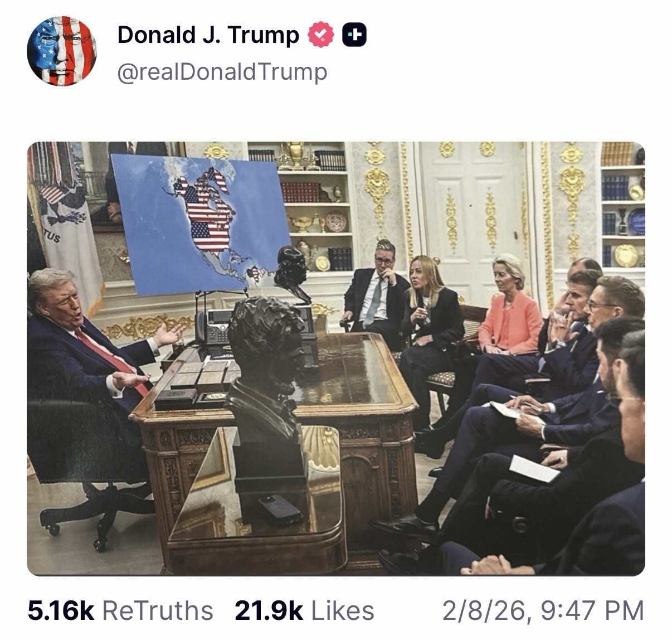This screenshot has height=640, width=672.
Task: Open the 2/8/26, 9:47 PM timestamp
Action: click(x=543, y=610)
